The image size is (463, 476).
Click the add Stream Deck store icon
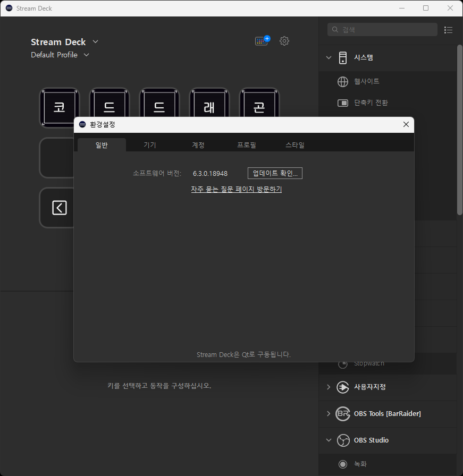(x=263, y=40)
